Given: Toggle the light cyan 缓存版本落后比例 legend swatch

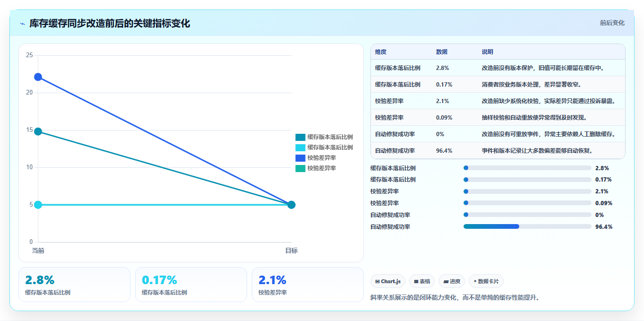Looking at the screenshot, I should 300,147.
